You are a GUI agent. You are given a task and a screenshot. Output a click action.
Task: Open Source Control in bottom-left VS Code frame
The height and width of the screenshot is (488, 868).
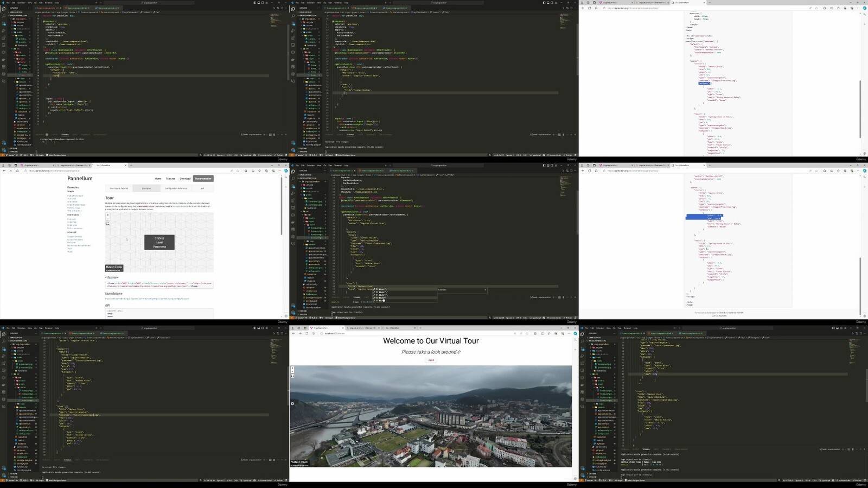tap(4, 349)
